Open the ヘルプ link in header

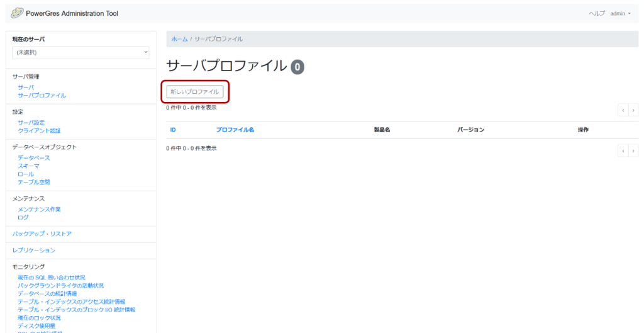tap(597, 14)
